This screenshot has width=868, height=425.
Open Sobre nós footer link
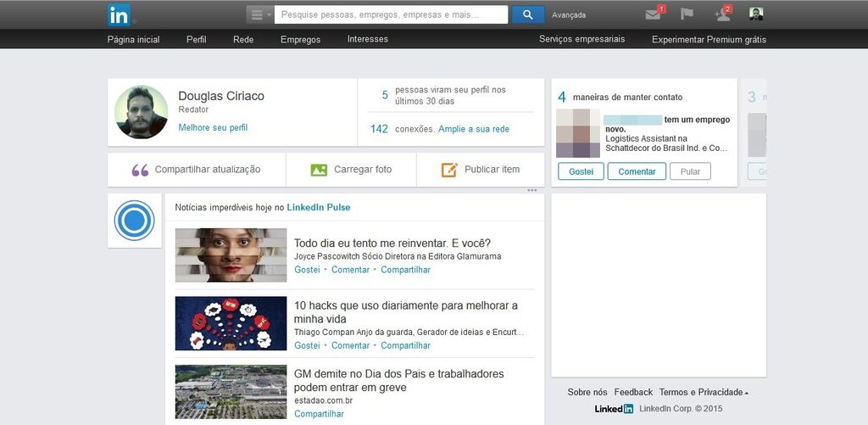tap(587, 392)
